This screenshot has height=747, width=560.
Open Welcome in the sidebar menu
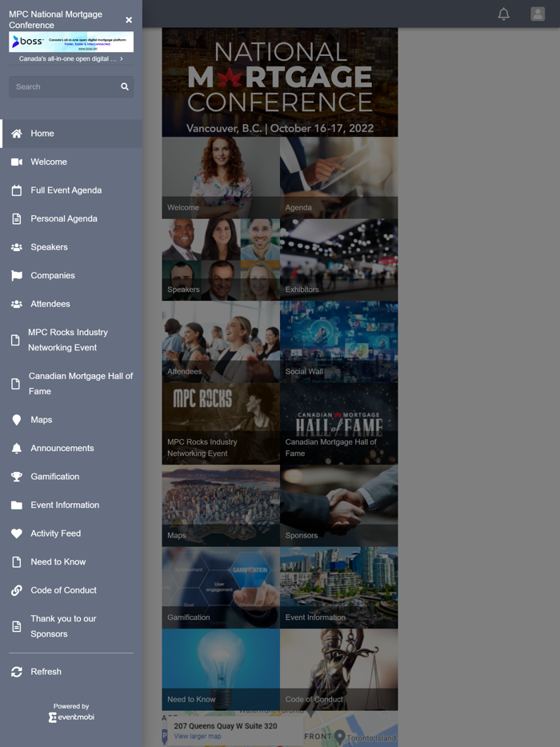click(71, 162)
